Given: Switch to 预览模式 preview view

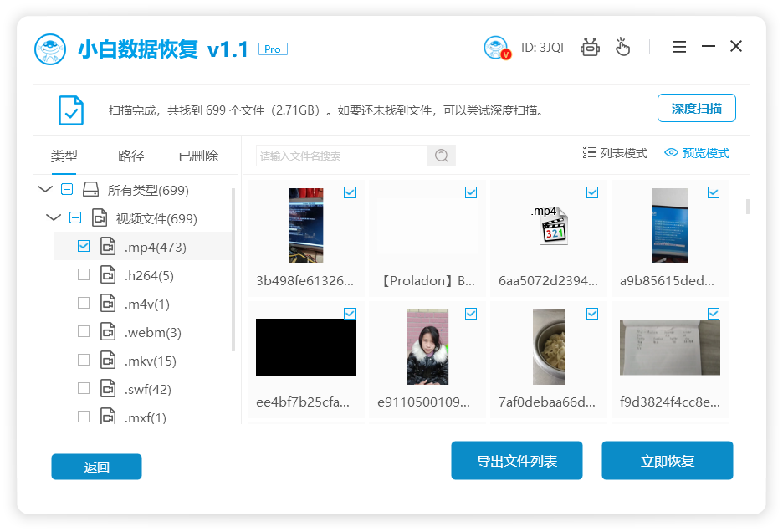Looking at the screenshot, I should [697, 153].
